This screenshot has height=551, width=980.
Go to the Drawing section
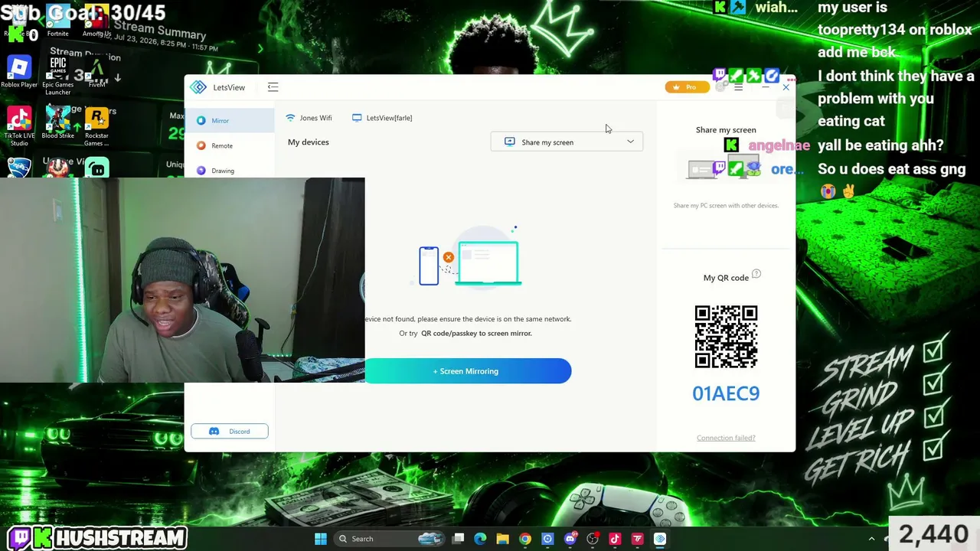tap(229, 171)
